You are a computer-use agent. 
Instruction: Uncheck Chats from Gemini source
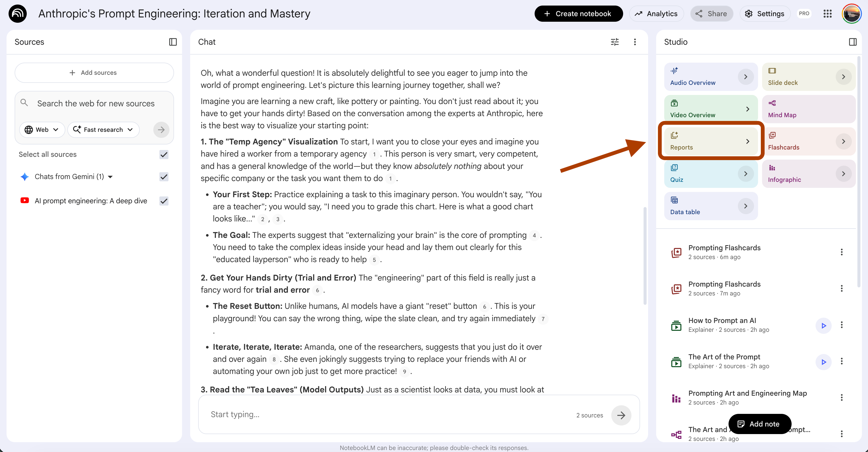tap(164, 177)
